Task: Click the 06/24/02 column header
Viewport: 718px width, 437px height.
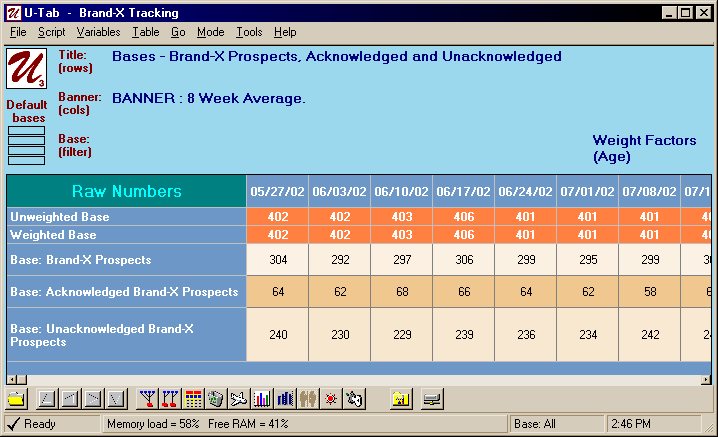Action: (526, 191)
